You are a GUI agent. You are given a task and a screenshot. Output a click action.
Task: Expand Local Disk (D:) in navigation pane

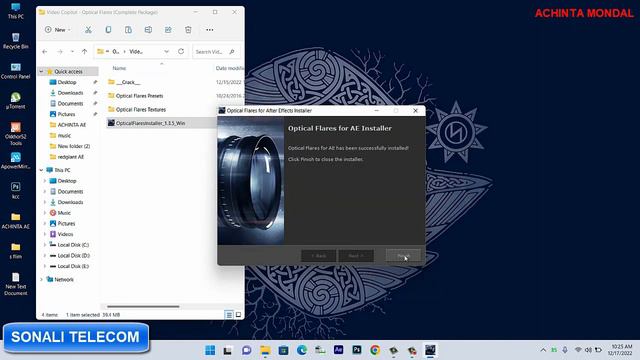coord(45,256)
